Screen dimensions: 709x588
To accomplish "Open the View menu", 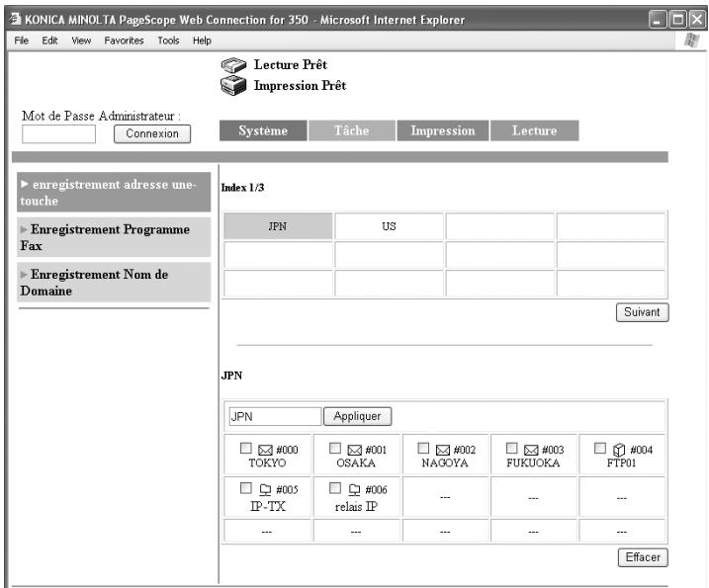I will coord(81,41).
